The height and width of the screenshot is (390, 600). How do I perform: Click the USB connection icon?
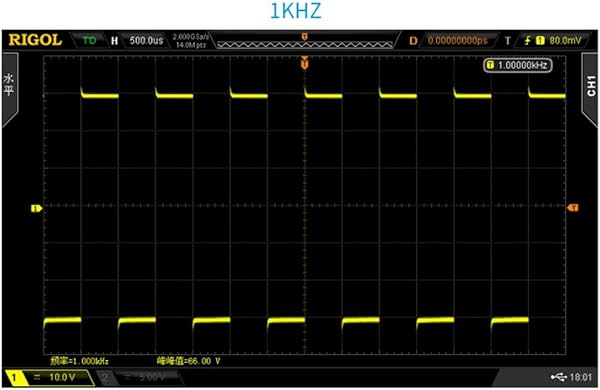click(558, 378)
